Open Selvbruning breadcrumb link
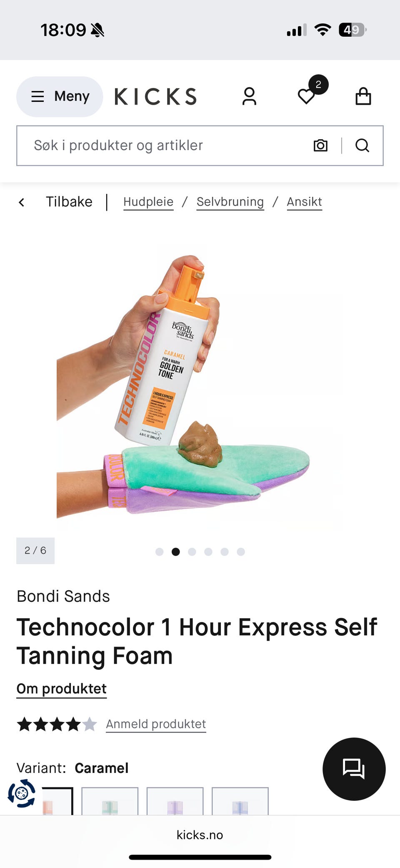The height and width of the screenshot is (868, 400). (230, 202)
